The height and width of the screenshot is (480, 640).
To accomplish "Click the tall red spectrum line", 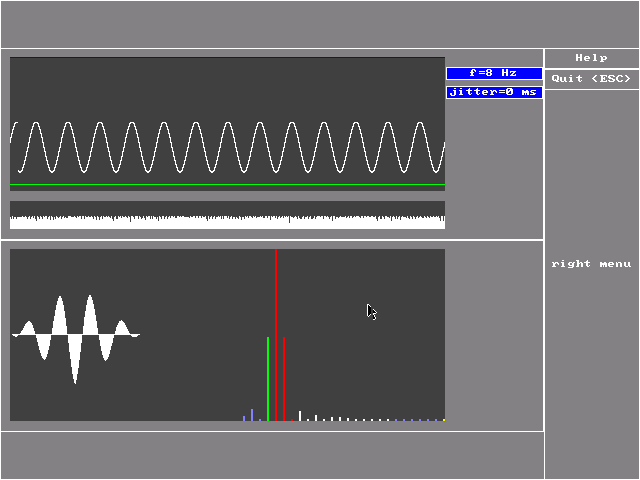I will [276, 300].
